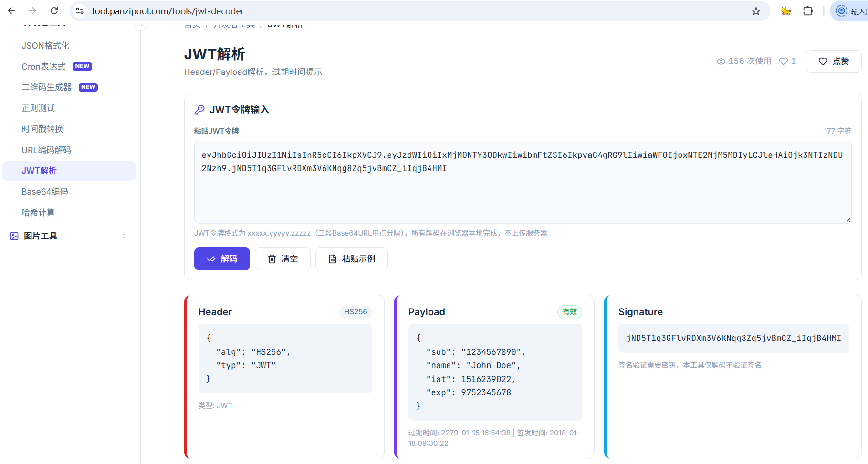Image resolution: width=868 pixels, height=464 pixels.
Task: Click the 177 字符 character count
Action: pyautogui.click(x=837, y=131)
